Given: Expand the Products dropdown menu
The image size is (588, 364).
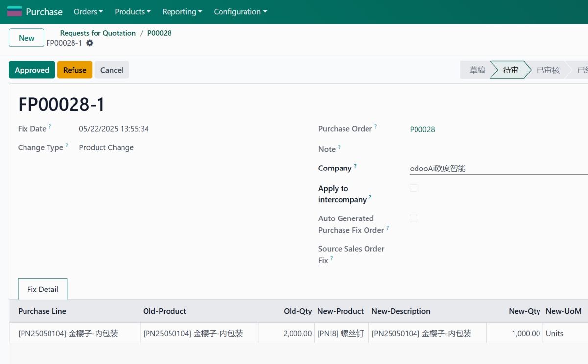Looking at the screenshot, I should [132, 12].
